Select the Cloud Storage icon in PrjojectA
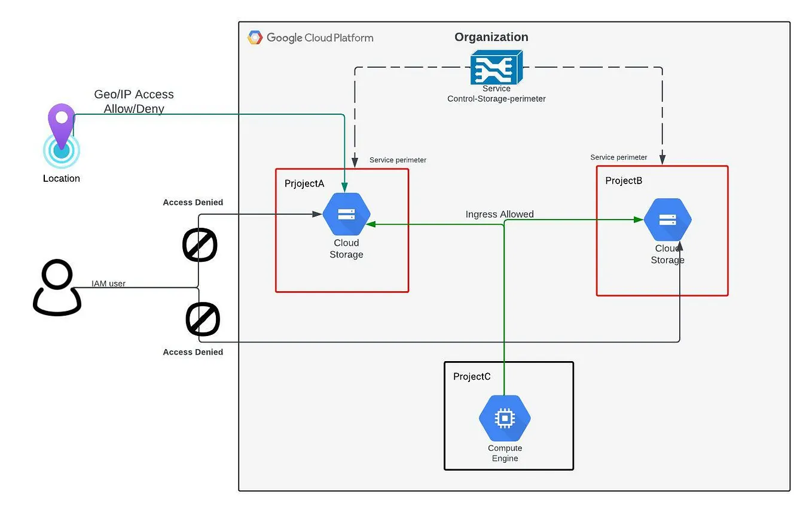Screen dimensions: 812x513 (x=346, y=214)
